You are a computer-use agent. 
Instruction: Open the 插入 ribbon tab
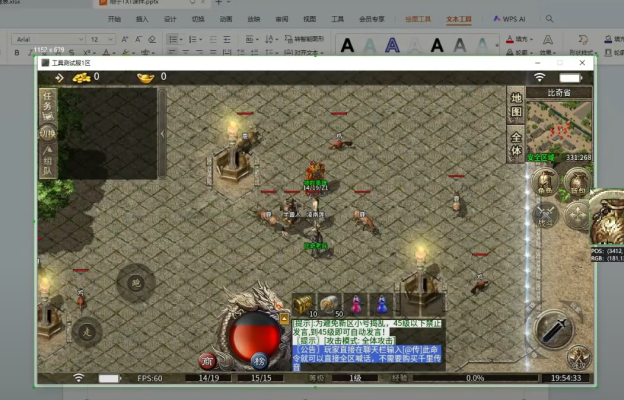142,18
